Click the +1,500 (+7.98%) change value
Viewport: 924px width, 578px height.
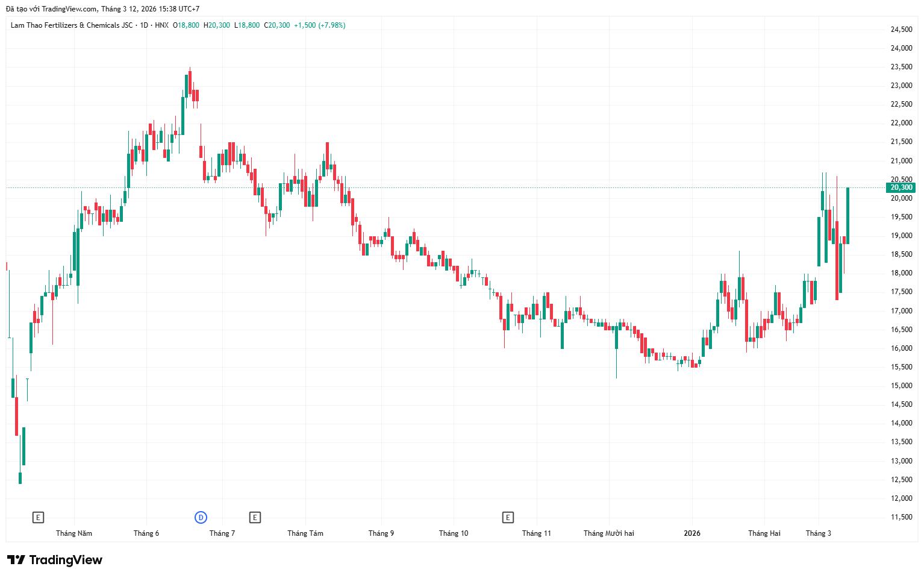pos(319,25)
